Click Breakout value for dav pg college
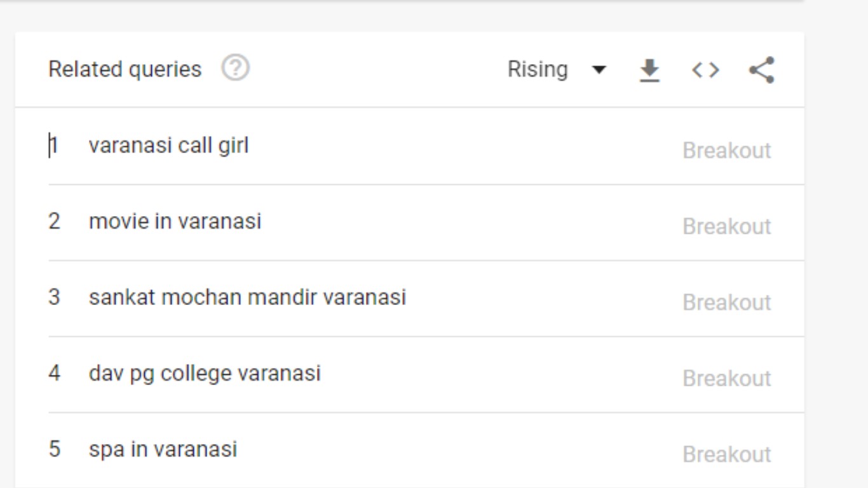Viewport: 868px width, 488px height. pyautogui.click(x=727, y=378)
